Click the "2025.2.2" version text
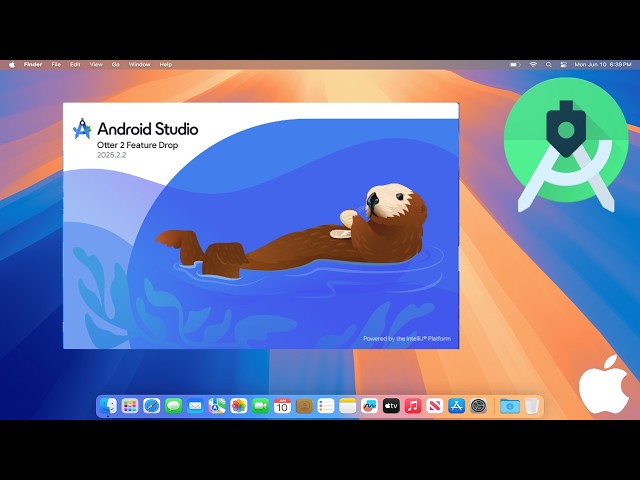The width and height of the screenshot is (640, 480). click(x=111, y=156)
